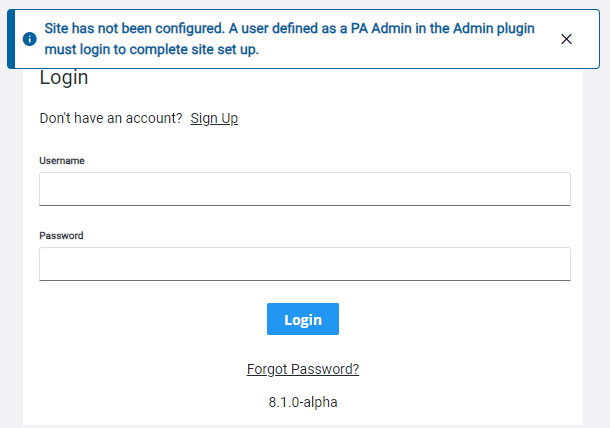Click "must login to complete site set up" line

coord(152,49)
